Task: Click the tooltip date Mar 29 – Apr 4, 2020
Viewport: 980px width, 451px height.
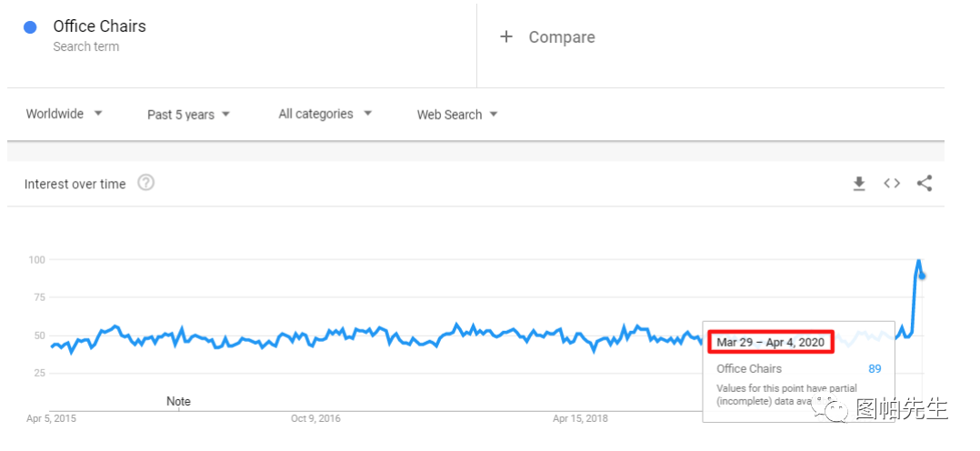Action: (770, 342)
